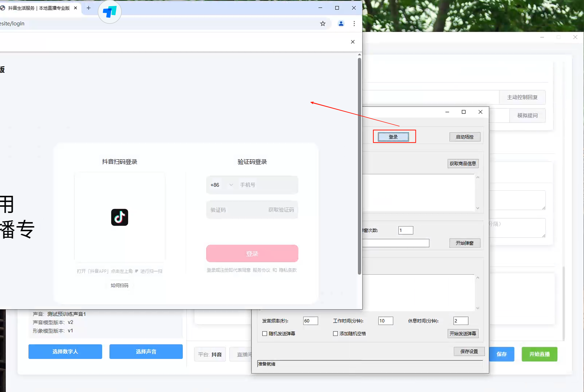Close the control dialog window

[x=480, y=112]
